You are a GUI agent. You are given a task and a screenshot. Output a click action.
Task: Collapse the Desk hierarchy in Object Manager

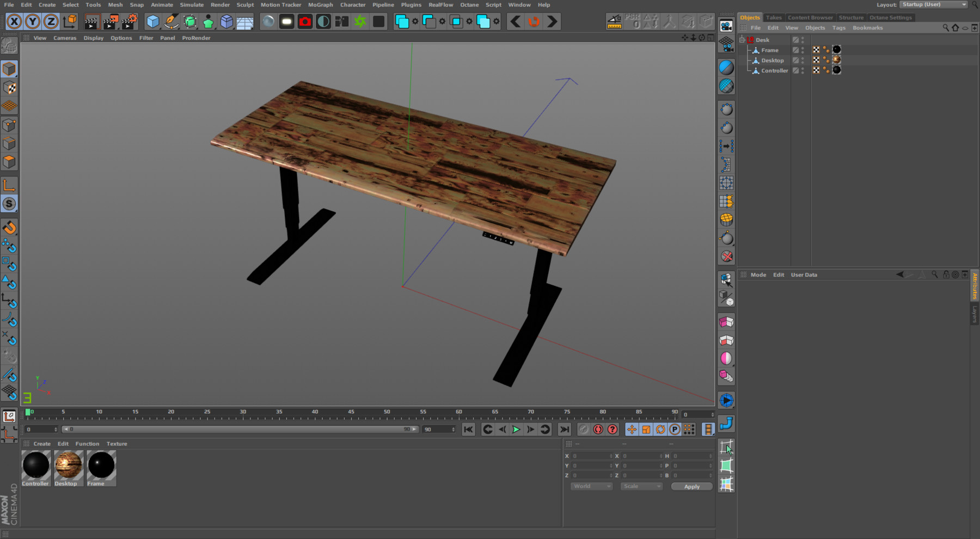(742, 39)
